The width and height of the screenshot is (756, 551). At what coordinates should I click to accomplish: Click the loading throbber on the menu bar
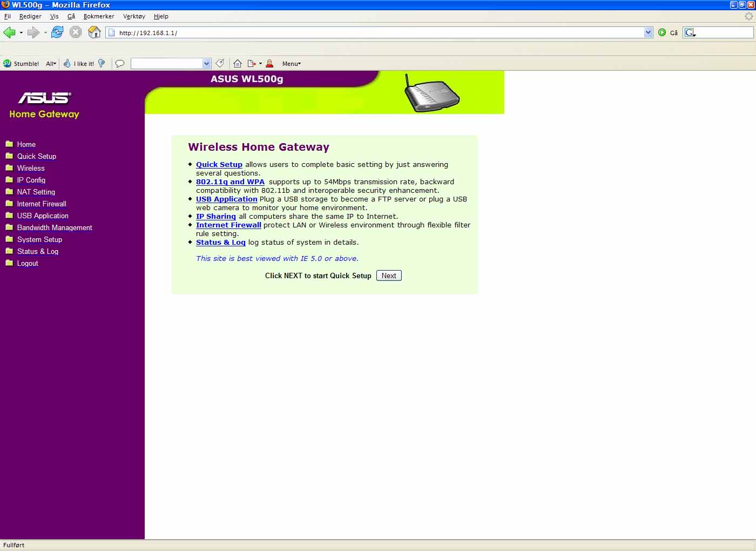click(749, 16)
